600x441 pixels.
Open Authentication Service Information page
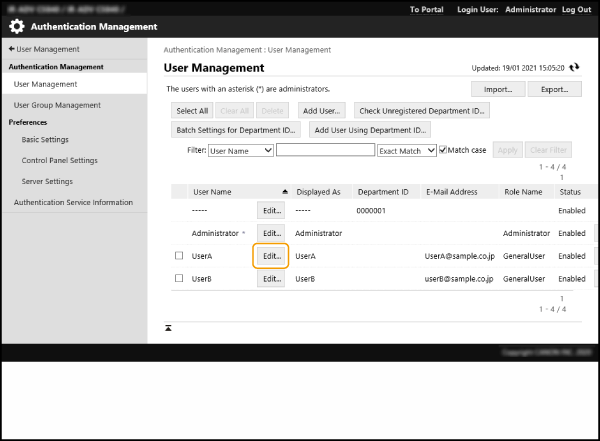(73, 202)
